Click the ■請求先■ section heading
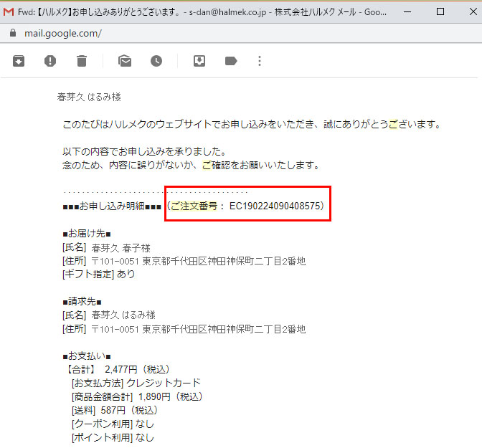The width and height of the screenshot is (482, 448). click(82, 302)
